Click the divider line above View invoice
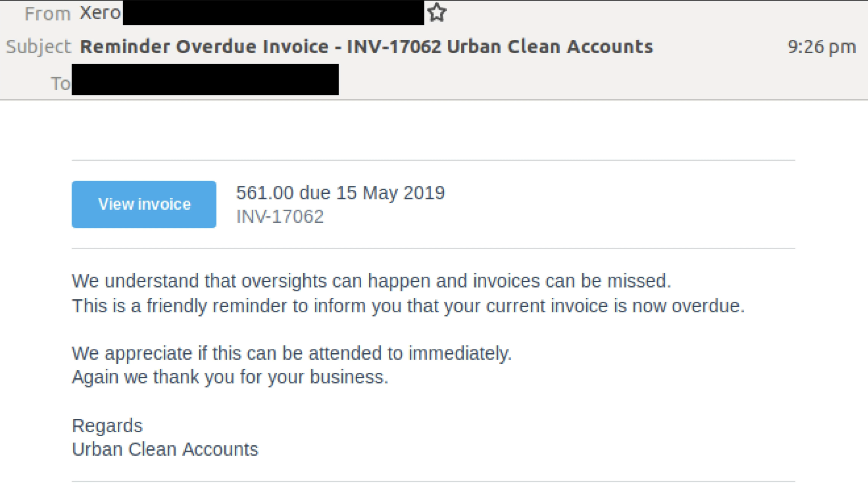The height and width of the screenshot is (489, 868). (x=433, y=160)
